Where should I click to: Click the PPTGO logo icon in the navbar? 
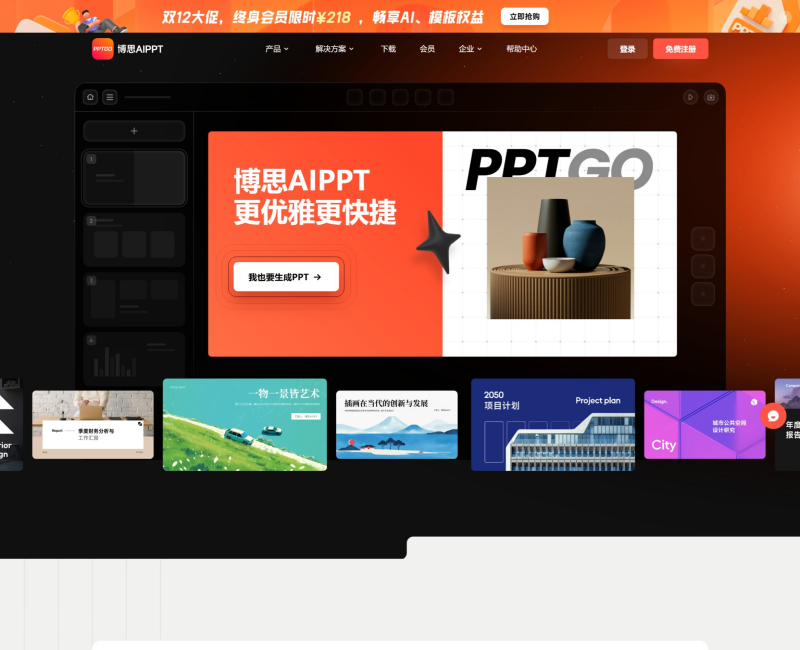[101, 48]
